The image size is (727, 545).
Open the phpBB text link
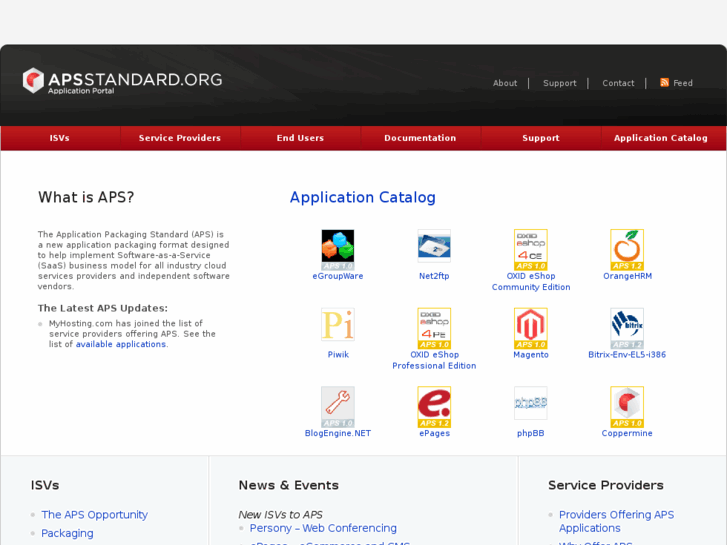tap(530, 433)
